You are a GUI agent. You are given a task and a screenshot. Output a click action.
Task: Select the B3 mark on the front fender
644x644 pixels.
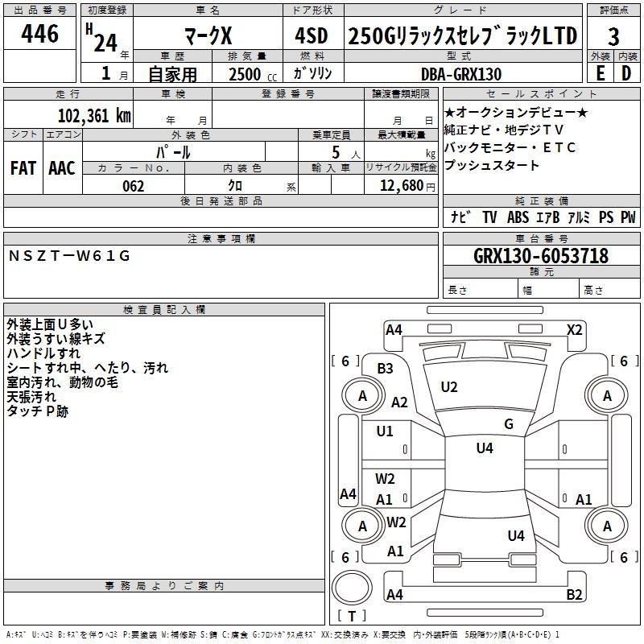(x=386, y=369)
